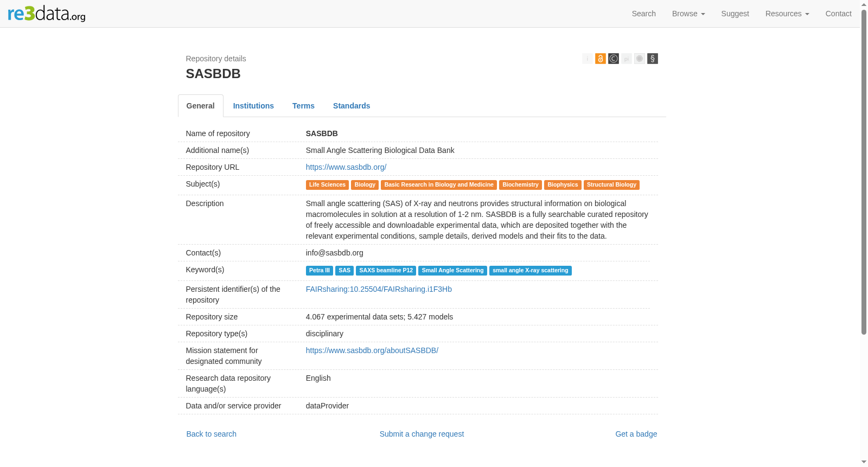
Task: Click the greyed 'pi' persistent identifier icon
Action: click(626, 59)
